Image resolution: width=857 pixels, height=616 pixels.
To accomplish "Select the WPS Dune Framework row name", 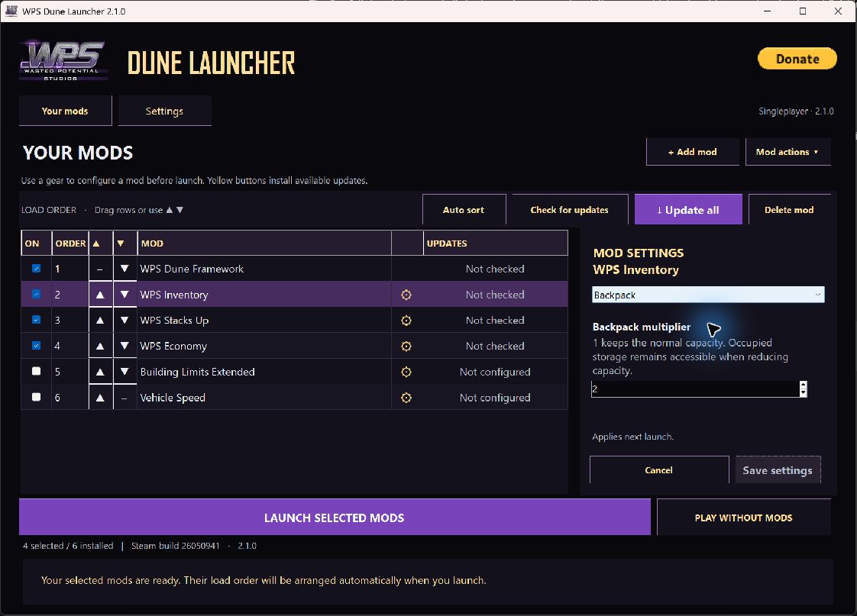I will point(192,269).
